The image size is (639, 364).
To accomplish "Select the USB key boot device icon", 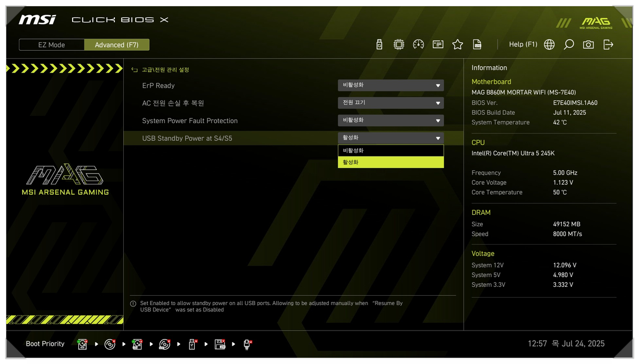I will click(x=192, y=344).
